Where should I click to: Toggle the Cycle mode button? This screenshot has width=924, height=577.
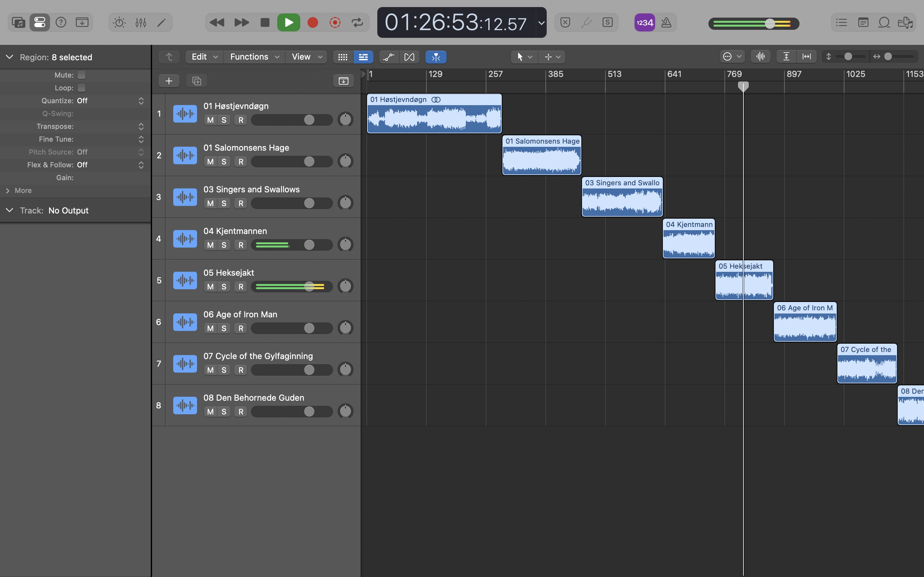357,23
